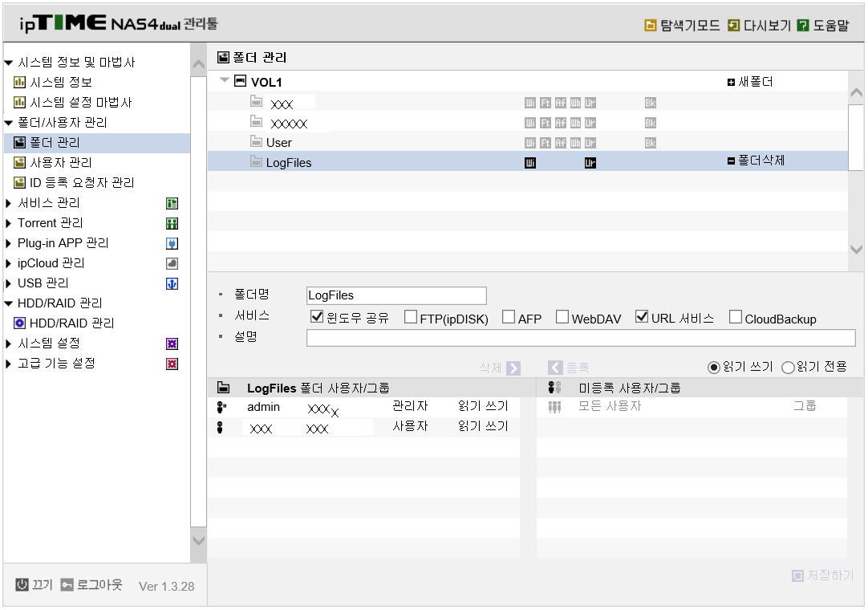The height and width of the screenshot is (610, 868).
Task: Select the LogFiles folder row
Action: point(528,162)
